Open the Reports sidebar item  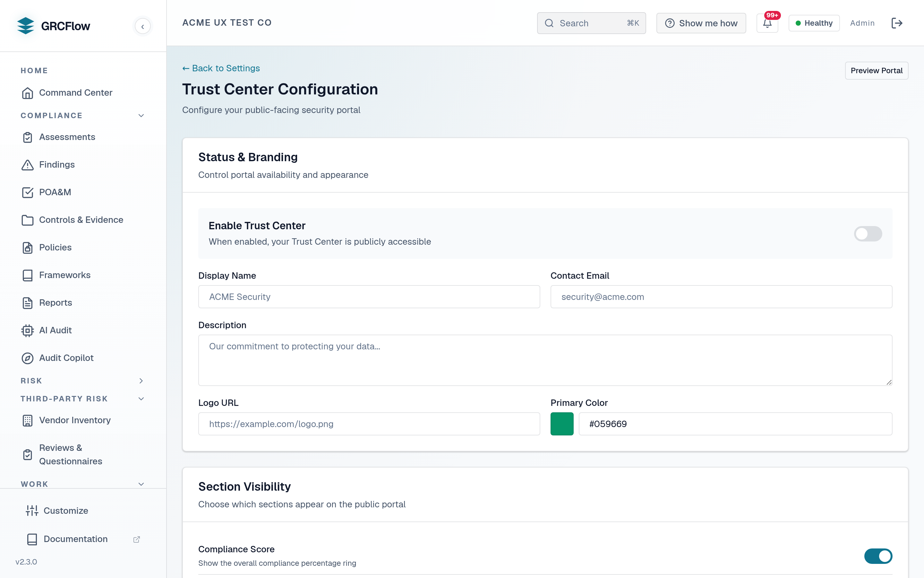click(x=83, y=303)
